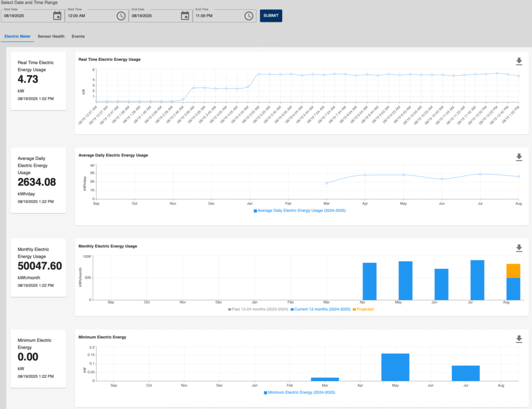
Task: Download the Average Daily Electric Energy Usage chart
Action: [518, 157]
